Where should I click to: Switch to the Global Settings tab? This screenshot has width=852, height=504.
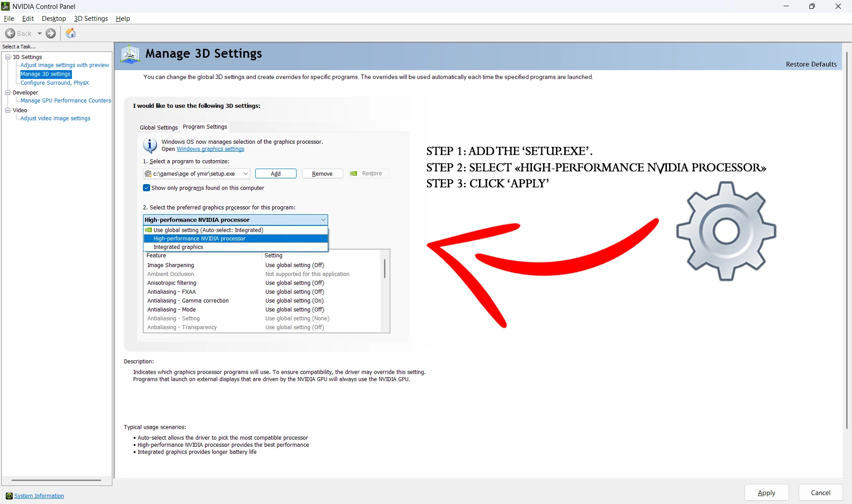(x=158, y=127)
